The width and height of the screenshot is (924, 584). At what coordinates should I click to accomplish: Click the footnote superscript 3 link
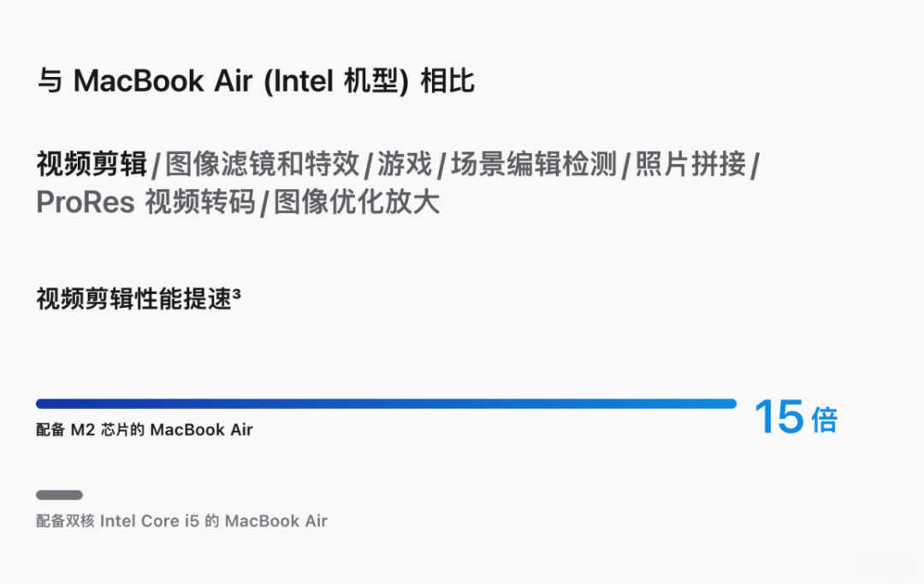[236, 292]
